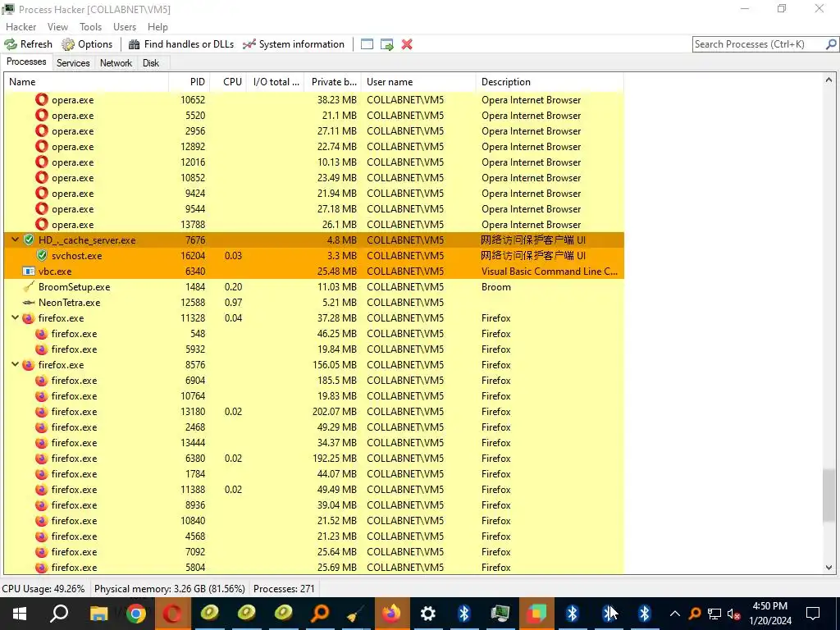Screen dimensions: 840x630
Task: Click the CPU Usage status bar entry
Action: (x=43, y=589)
